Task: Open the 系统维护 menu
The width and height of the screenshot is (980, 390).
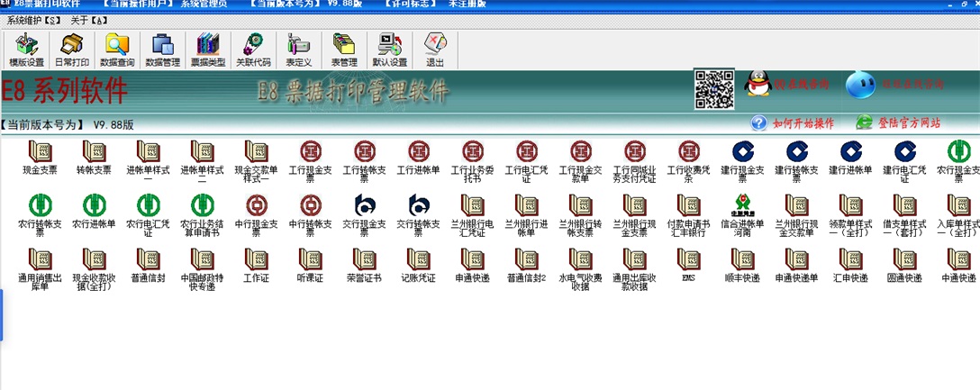Action: point(32,21)
